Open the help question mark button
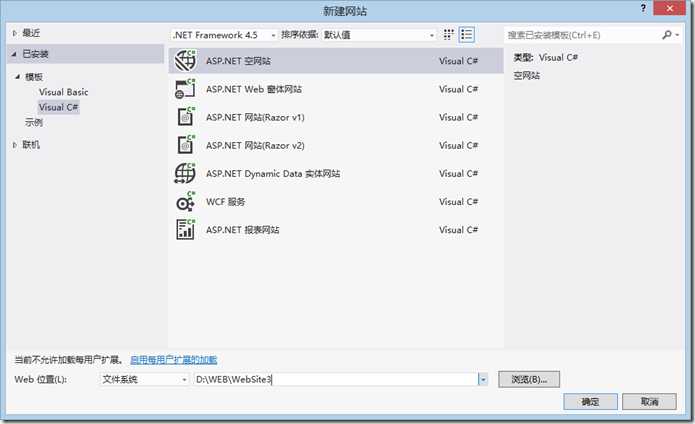This screenshot has width=695, height=424. (643, 8)
